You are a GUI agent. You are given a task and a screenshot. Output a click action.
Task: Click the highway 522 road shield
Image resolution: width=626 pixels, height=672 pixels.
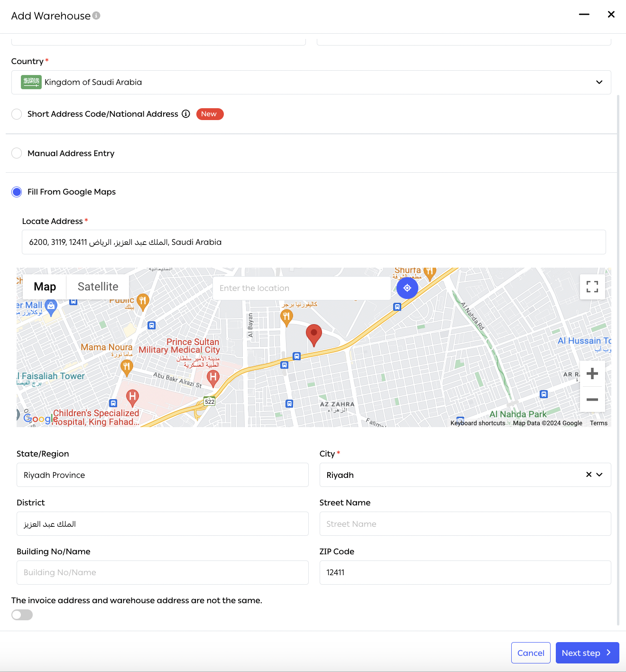[210, 401]
